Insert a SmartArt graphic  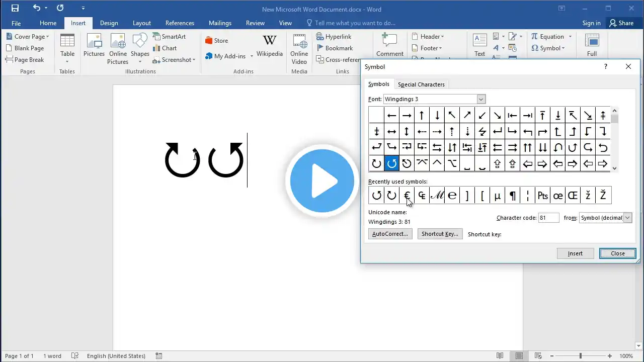click(x=169, y=37)
